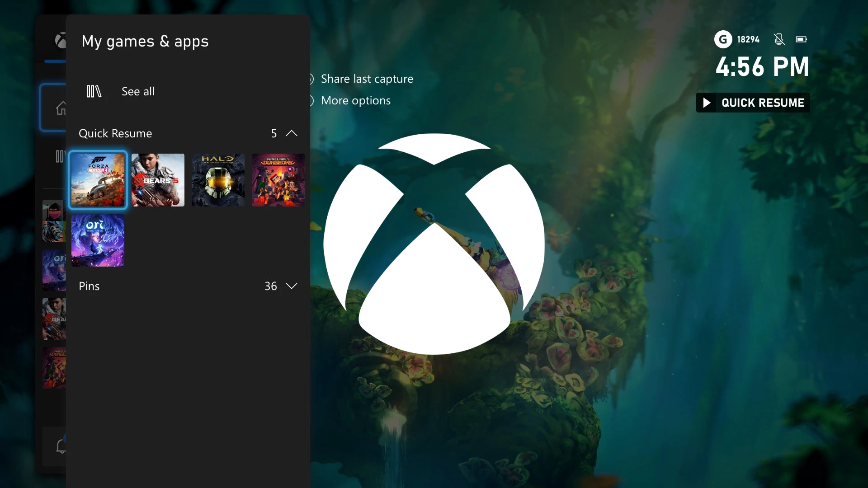Select Halo Master Chief Collection tile
The image size is (868, 488).
[218, 180]
